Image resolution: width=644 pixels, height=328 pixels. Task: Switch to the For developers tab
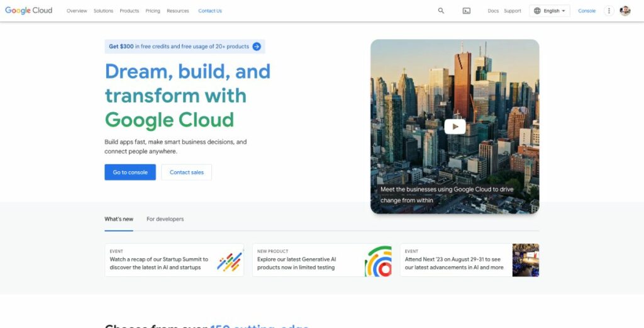(x=165, y=219)
